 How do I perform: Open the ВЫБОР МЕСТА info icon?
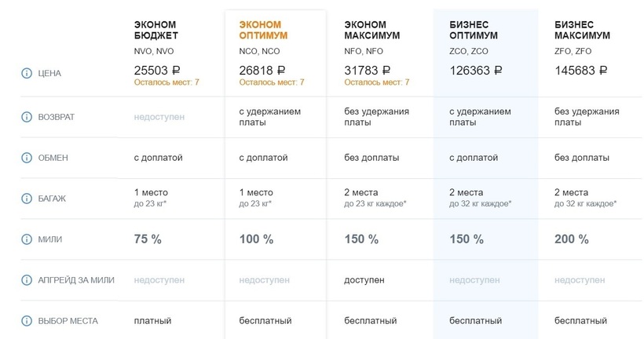[x=26, y=321]
